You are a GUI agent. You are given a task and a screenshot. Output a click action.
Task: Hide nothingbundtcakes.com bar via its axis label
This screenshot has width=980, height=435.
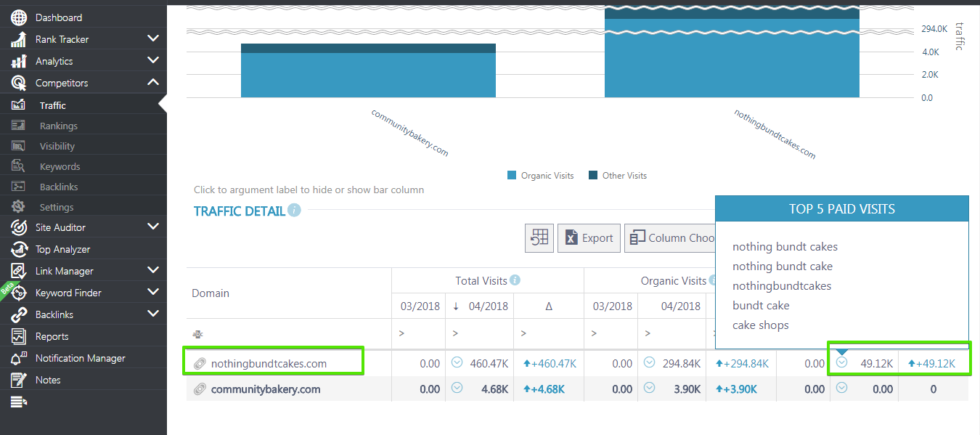(x=775, y=134)
